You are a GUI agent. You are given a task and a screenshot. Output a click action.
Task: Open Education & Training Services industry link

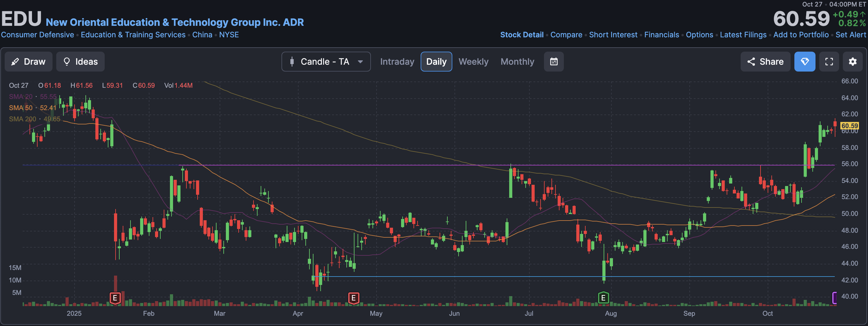click(x=133, y=35)
